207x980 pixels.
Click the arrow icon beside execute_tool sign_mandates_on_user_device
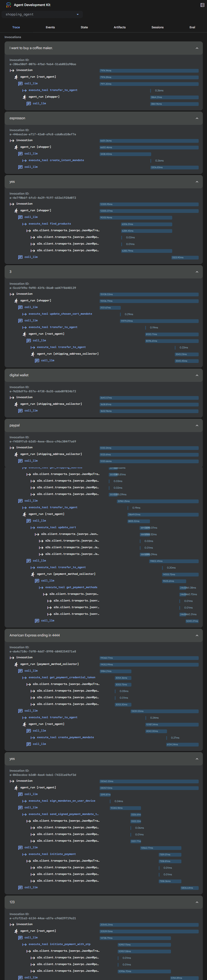(25, 801)
